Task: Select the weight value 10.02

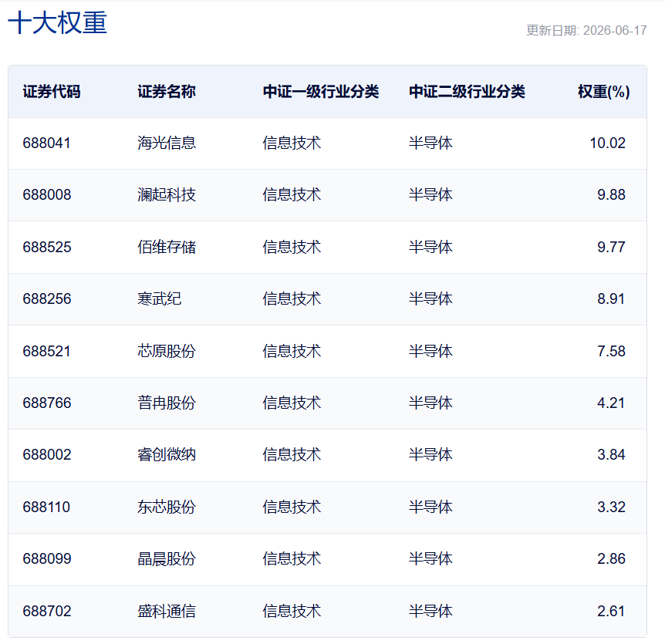Action: [x=608, y=143]
